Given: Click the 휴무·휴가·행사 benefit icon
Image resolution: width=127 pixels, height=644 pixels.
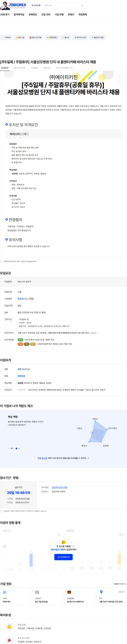Looking at the screenshot, I should coord(10,640).
